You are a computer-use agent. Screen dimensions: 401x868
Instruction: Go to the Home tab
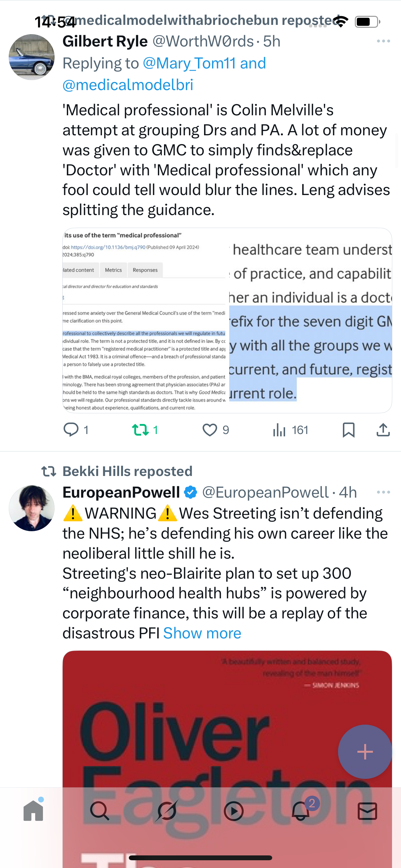33,811
